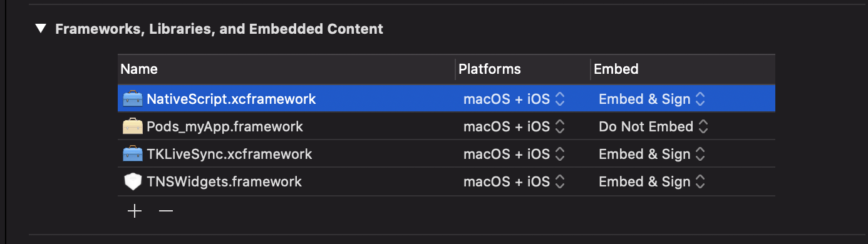Click the Name column header

(286, 69)
